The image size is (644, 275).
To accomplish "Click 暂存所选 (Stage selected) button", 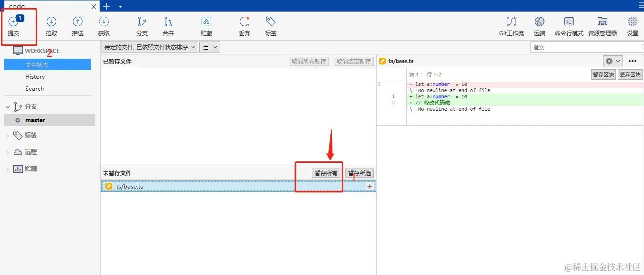I will pos(359,173).
